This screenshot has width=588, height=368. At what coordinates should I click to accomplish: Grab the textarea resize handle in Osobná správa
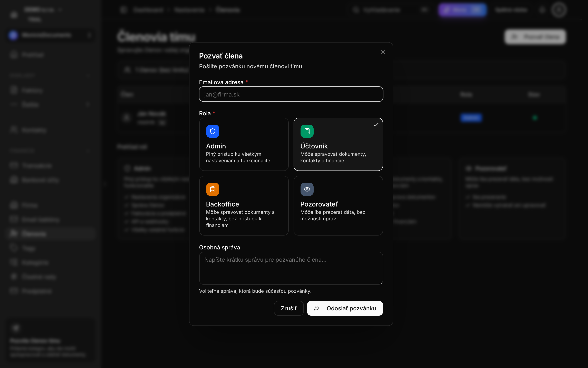[381, 282]
